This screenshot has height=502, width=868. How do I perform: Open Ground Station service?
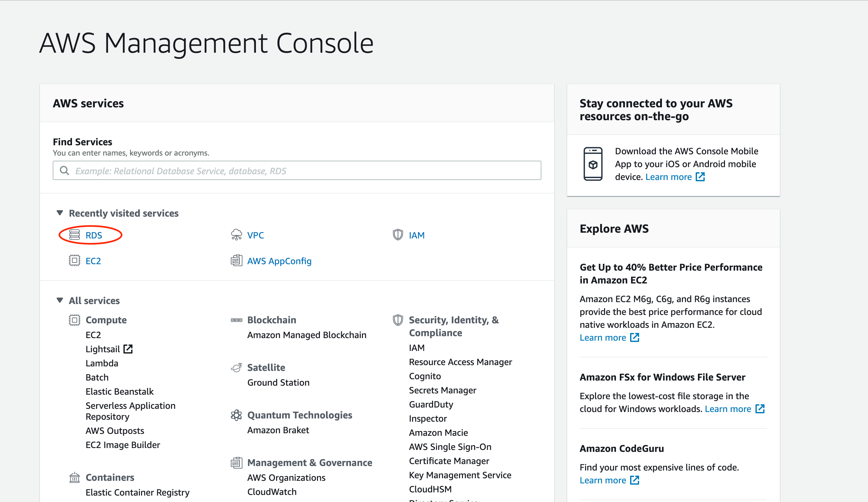coord(278,382)
